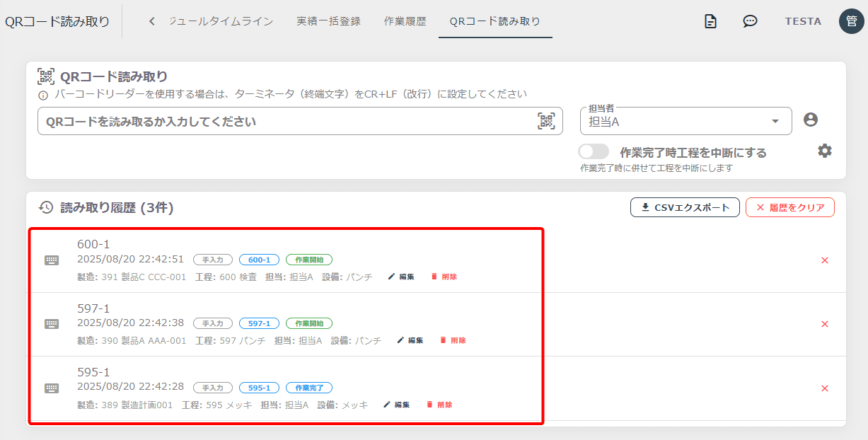868x440 pixels.
Task: Click keyboard icon of 595-1 row
Action: click(x=52, y=388)
